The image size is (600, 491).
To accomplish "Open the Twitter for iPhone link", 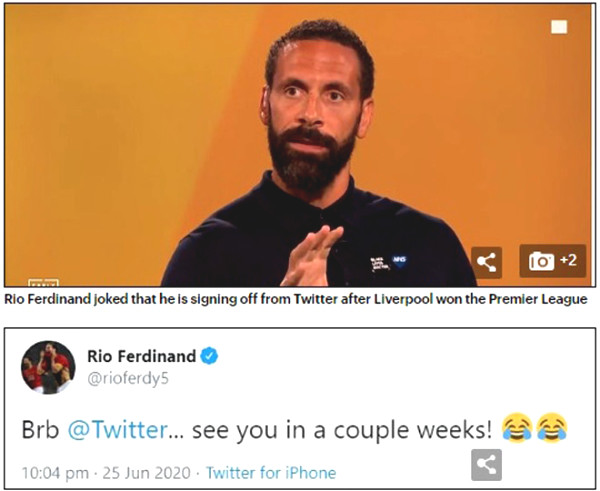I will coord(271,473).
